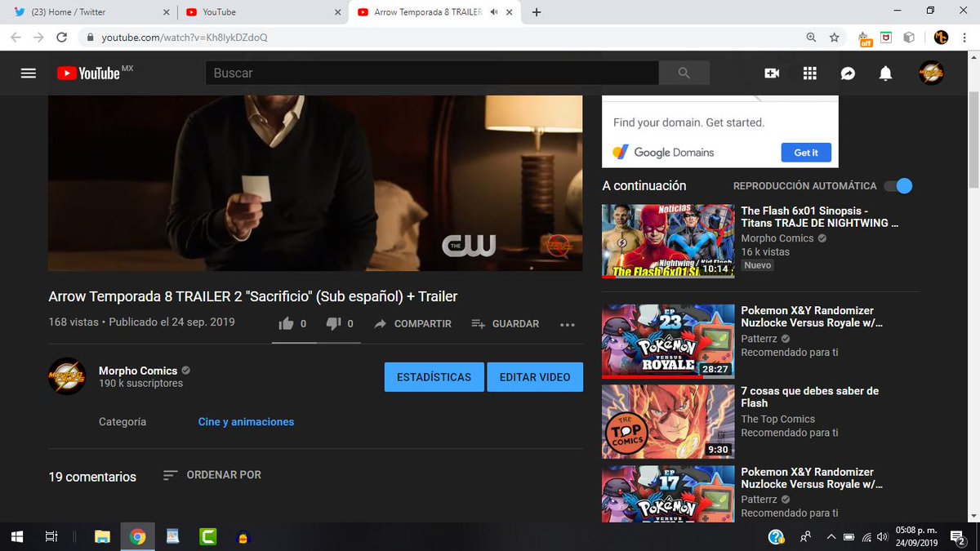The height and width of the screenshot is (551, 980).
Task: Click the help question mark tray icon
Action: pyautogui.click(x=777, y=536)
